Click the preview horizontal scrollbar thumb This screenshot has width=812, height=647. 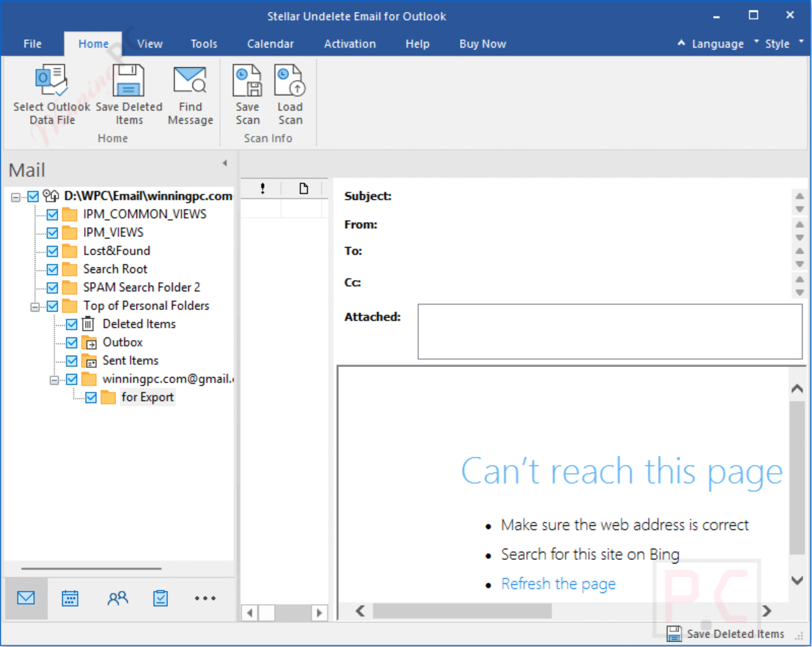tap(462, 611)
